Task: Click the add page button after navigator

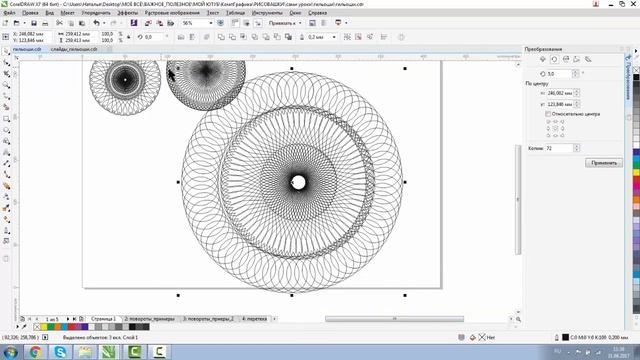Action: (81, 319)
